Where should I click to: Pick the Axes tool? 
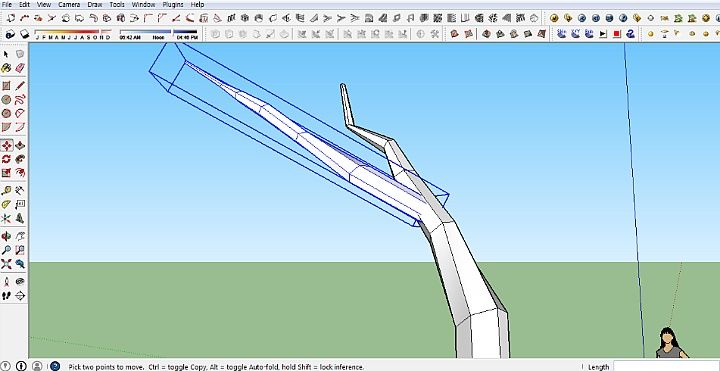coord(6,218)
